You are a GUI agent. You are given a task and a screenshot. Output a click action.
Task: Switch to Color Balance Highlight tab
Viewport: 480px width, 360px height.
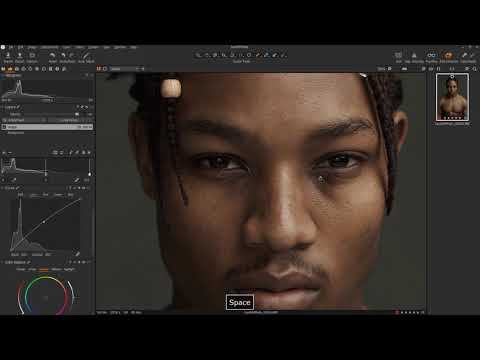point(69,269)
